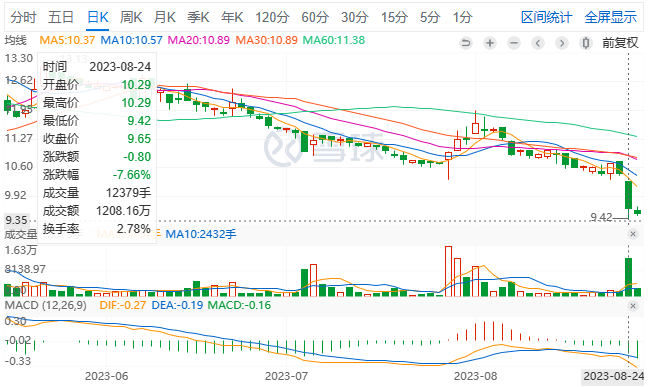Click the 全屏显示 fullscreen link
651x387 pixels.
pos(610,17)
